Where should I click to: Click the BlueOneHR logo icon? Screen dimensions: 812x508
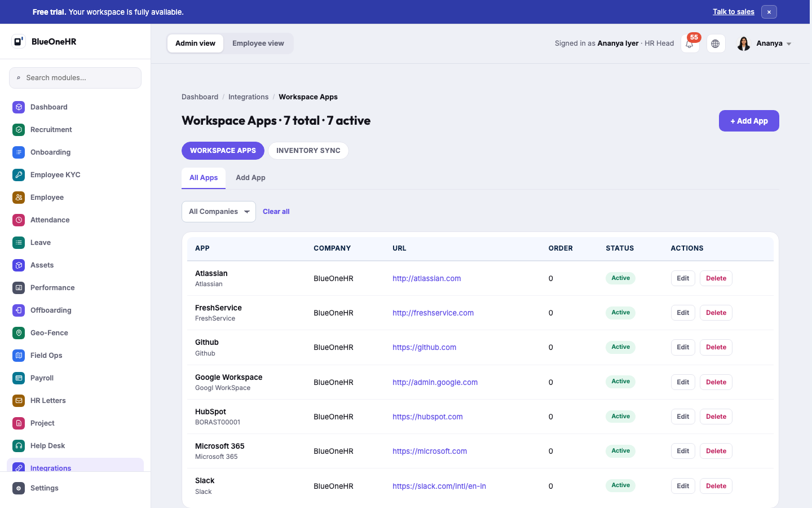coord(19,41)
